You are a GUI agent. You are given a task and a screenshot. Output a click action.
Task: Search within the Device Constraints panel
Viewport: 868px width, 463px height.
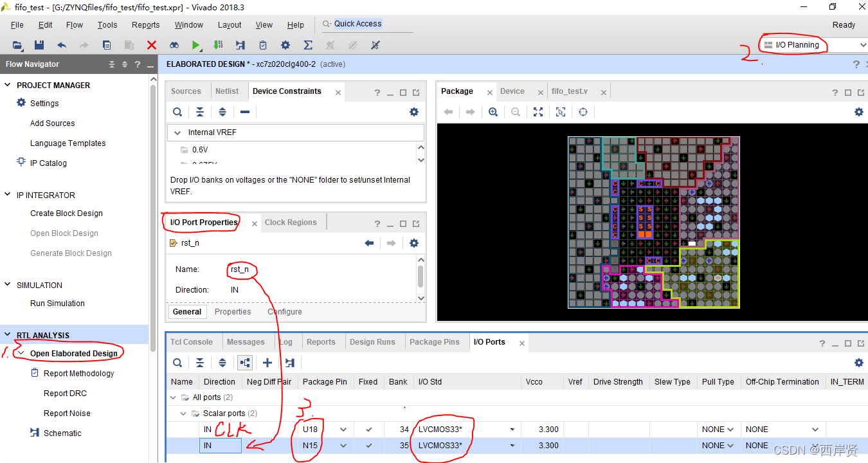177,112
